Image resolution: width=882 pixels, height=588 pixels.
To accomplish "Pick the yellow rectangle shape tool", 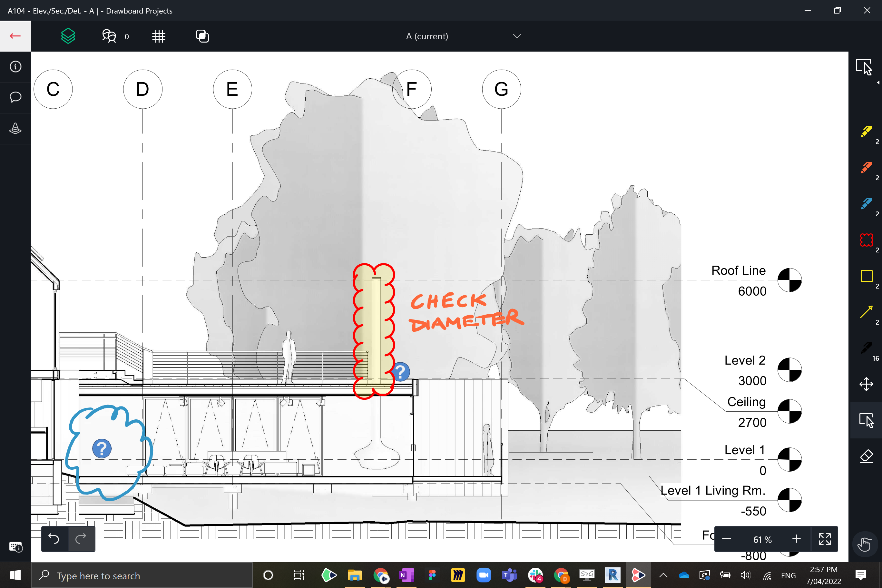I will coord(866,276).
